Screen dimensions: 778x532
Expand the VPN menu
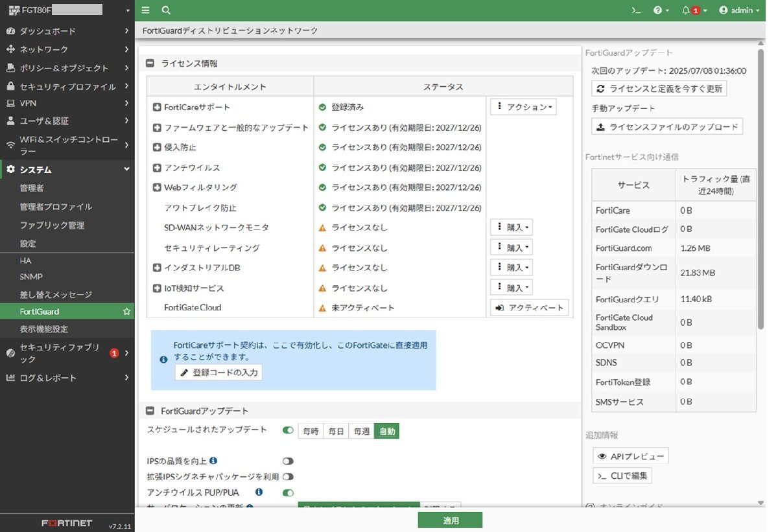pos(67,103)
